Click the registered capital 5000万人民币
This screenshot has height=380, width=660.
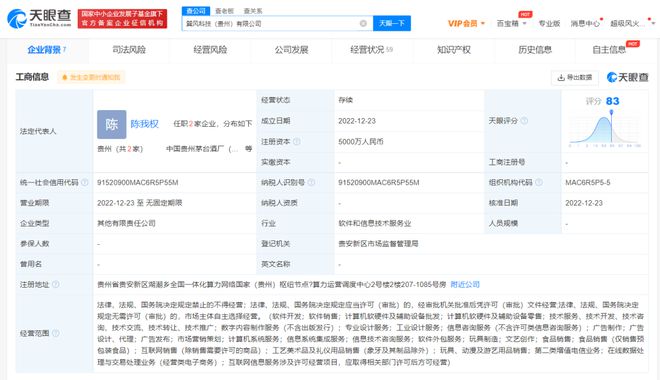[x=361, y=141]
